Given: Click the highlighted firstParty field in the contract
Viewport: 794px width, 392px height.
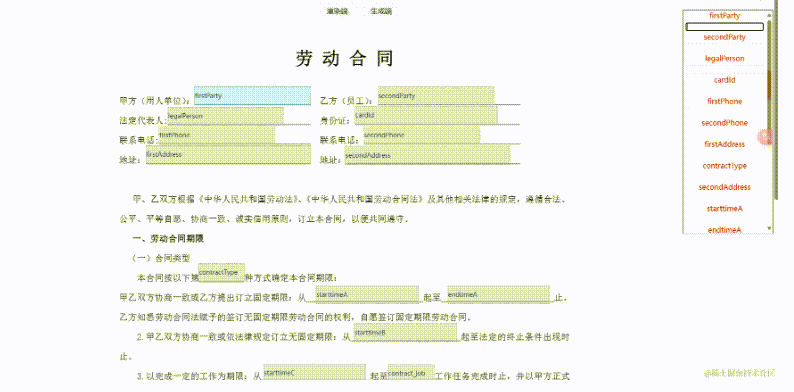Looking at the screenshot, I should (252, 95).
